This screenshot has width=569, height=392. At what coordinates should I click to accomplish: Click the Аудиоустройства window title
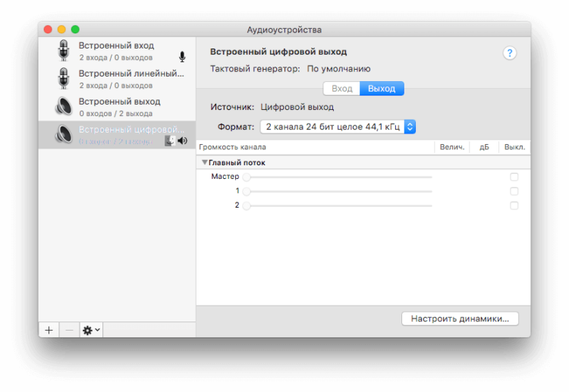click(284, 30)
